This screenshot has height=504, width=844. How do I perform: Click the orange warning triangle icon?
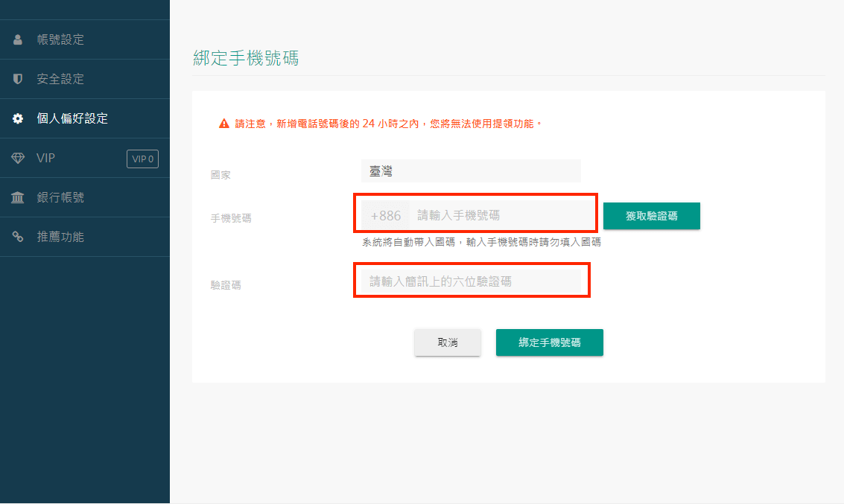223,124
